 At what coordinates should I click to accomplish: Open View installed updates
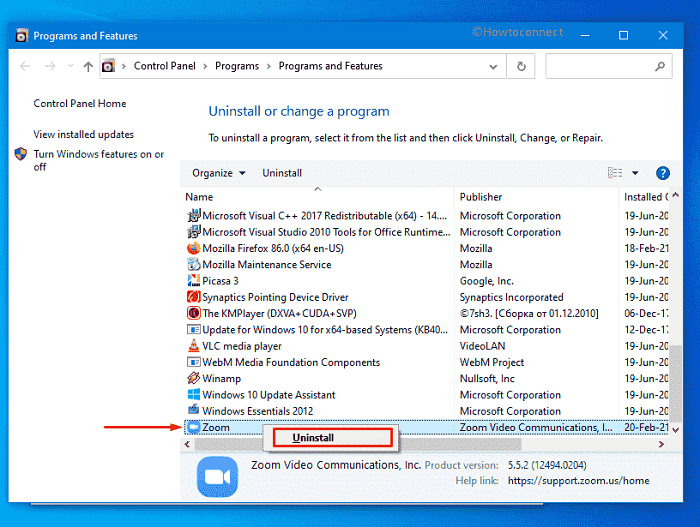tap(83, 134)
